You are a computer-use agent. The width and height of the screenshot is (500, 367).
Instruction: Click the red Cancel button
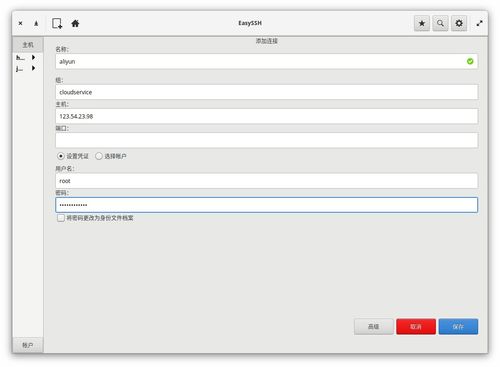[416, 326]
